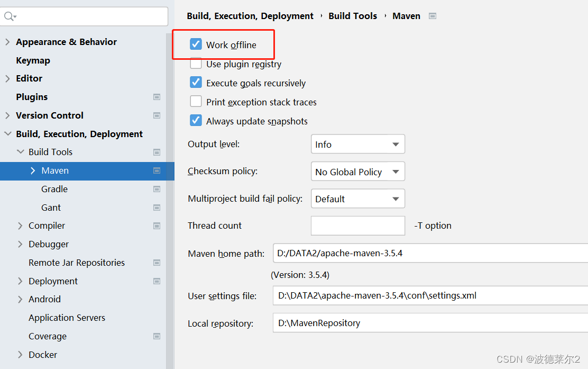
Task: Click the icon next to the Maven tree item
Action: tap(157, 170)
